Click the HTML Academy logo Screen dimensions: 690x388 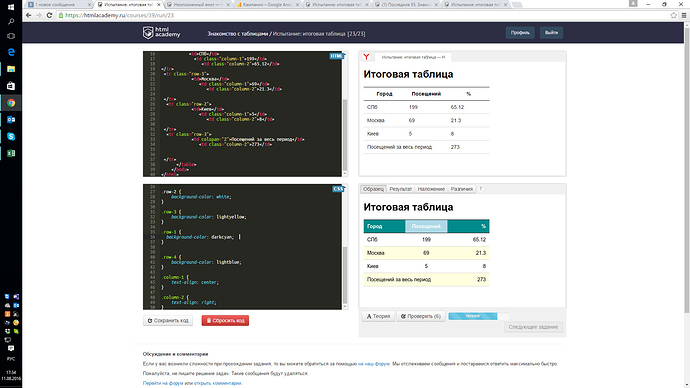point(161,33)
